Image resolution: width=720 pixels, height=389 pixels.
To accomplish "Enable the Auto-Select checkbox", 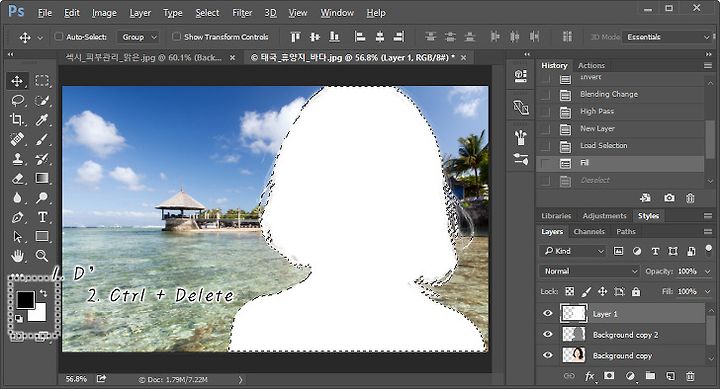I will point(59,36).
